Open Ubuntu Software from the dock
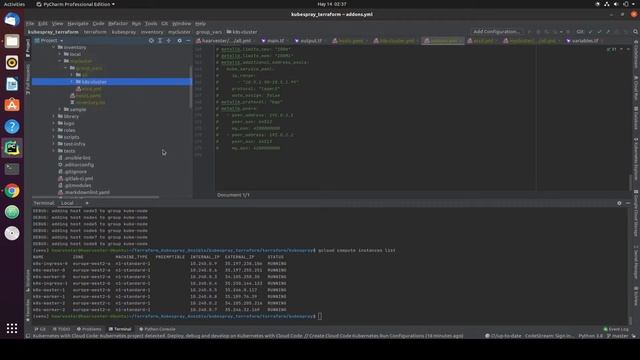 coord(12,105)
